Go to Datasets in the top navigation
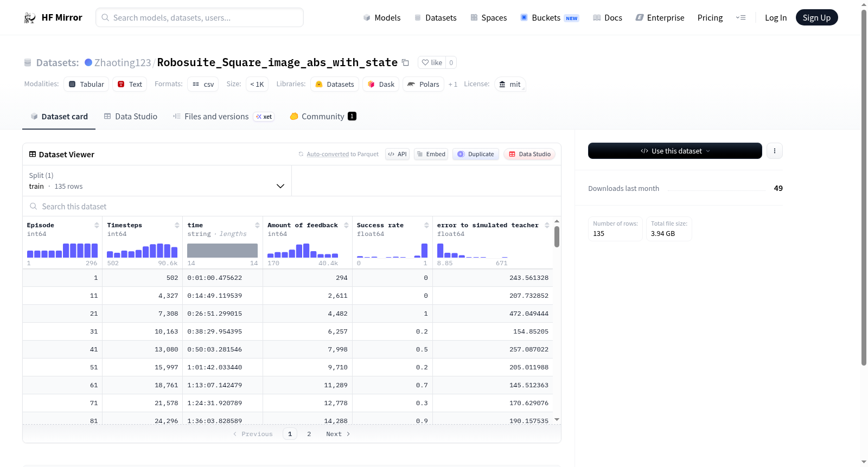Image resolution: width=868 pixels, height=467 pixels. click(435, 18)
